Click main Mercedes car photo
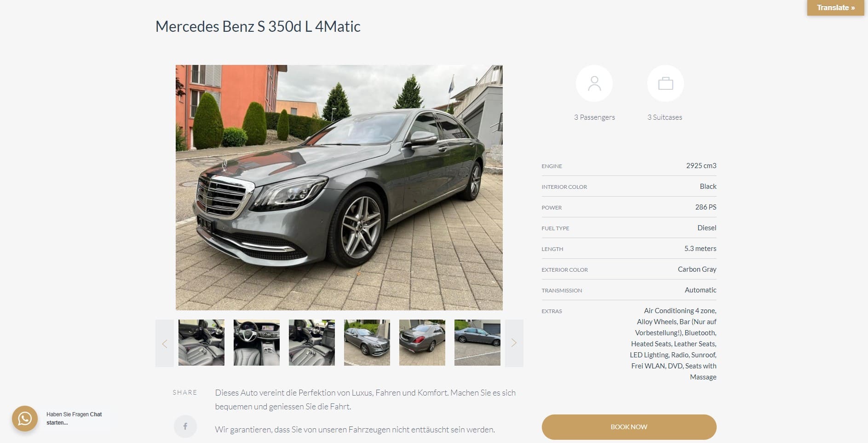 click(339, 187)
